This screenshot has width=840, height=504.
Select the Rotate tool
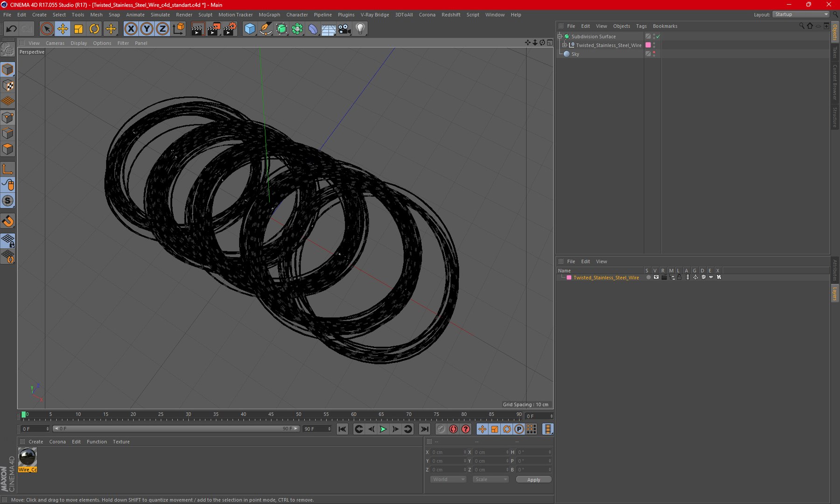point(94,29)
